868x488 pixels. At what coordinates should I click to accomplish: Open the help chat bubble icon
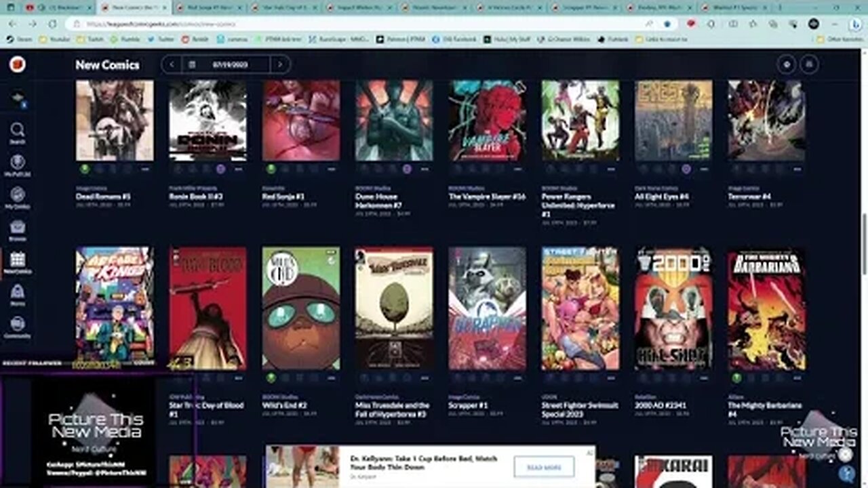click(x=846, y=474)
